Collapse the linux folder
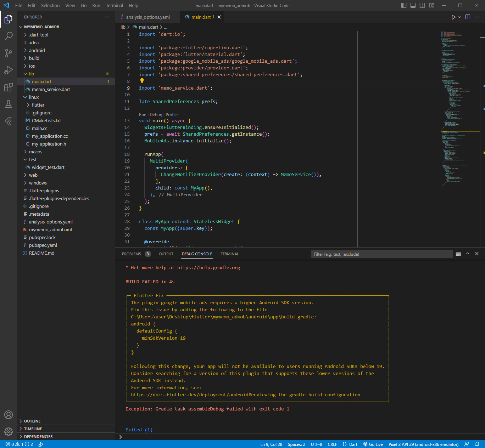This screenshot has height=448, width=485. pyautogui.click(x=66, y=97)
